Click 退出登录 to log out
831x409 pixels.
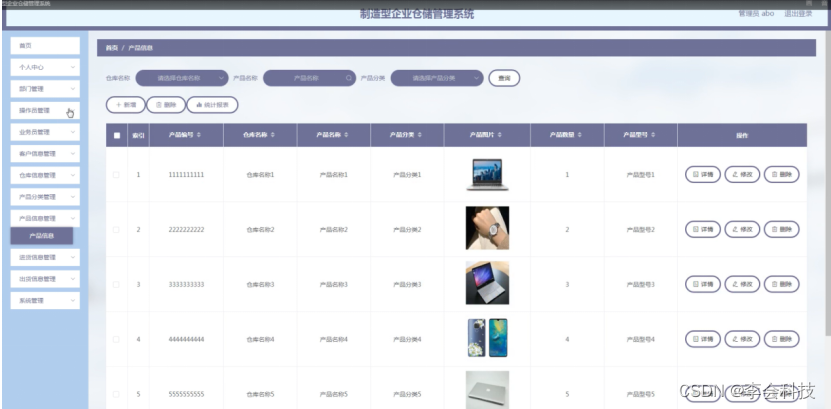pos(798,14)
